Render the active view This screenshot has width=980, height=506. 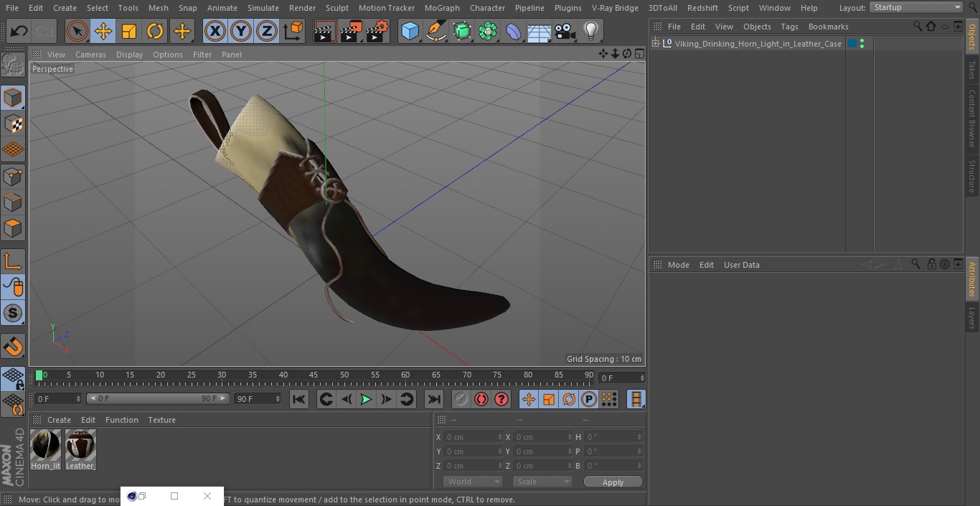(x=325, y=31)
